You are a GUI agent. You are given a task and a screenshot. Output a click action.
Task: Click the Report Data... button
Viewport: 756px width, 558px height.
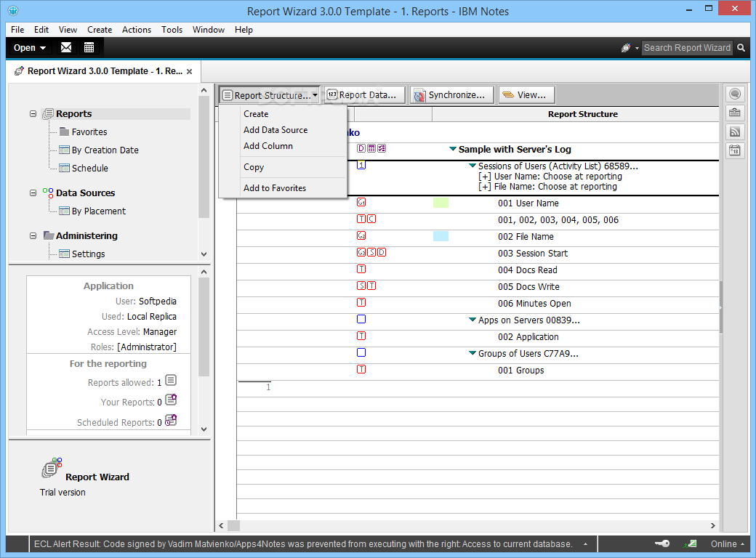point(365,95)
